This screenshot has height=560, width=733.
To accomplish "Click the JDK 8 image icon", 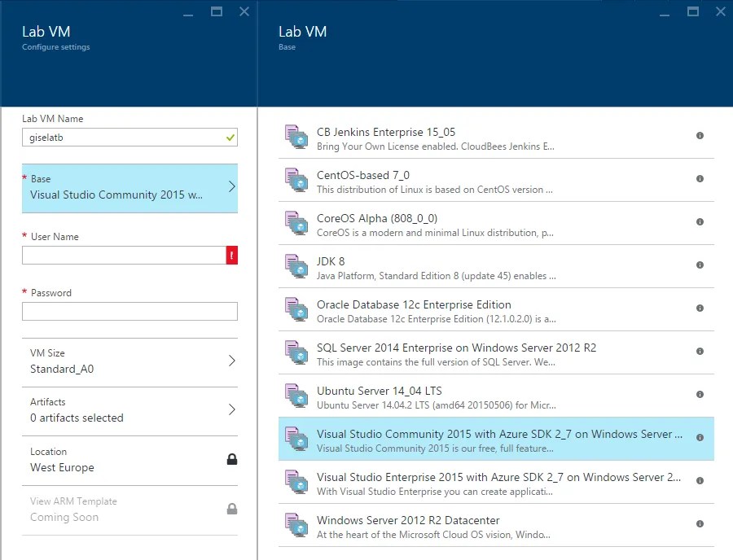I will 296,266.
